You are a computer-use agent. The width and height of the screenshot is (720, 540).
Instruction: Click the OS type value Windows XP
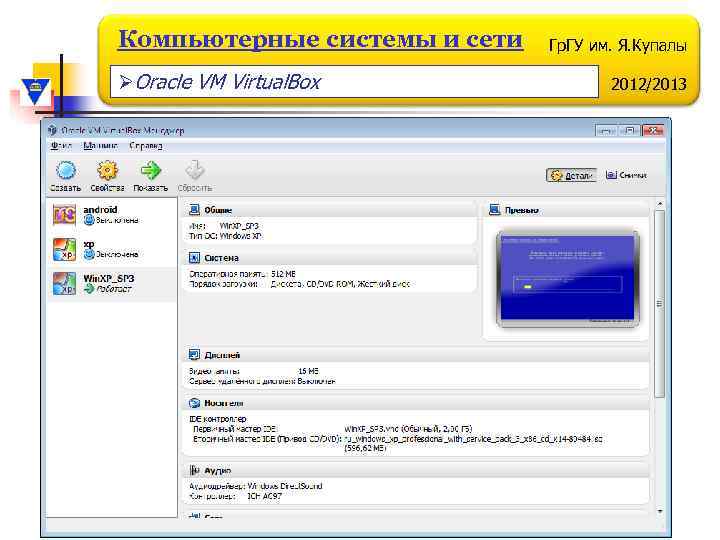click(241, 236)
